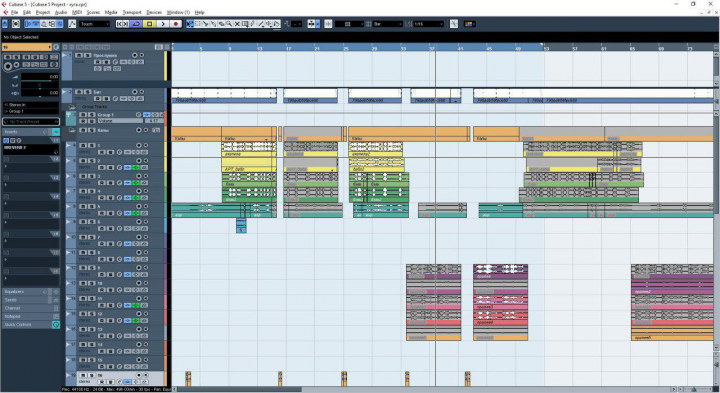Toggle the Cycle loop button
This screenshot has height=393, width=720.
tap(136, 24)
